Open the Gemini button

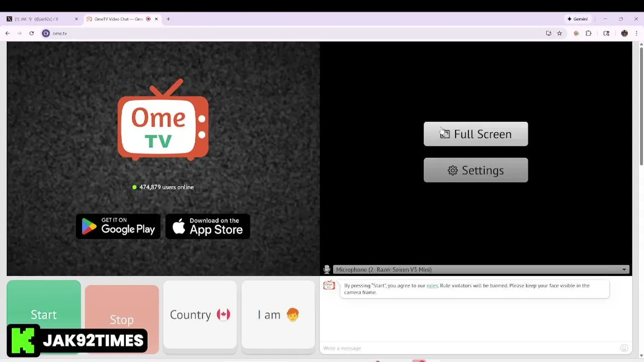pos(578,19)
